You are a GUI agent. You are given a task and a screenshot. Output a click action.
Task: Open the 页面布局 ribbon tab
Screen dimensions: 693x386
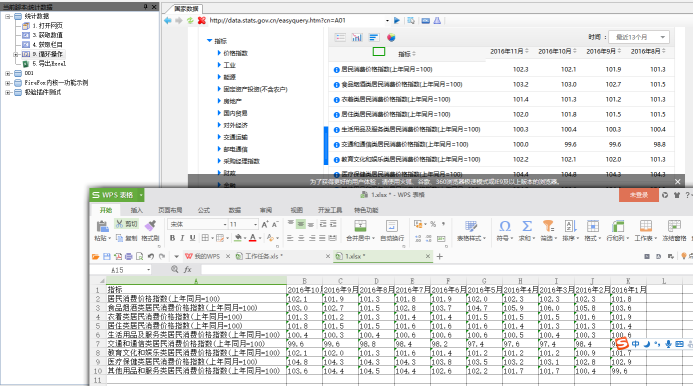point(170,210)
